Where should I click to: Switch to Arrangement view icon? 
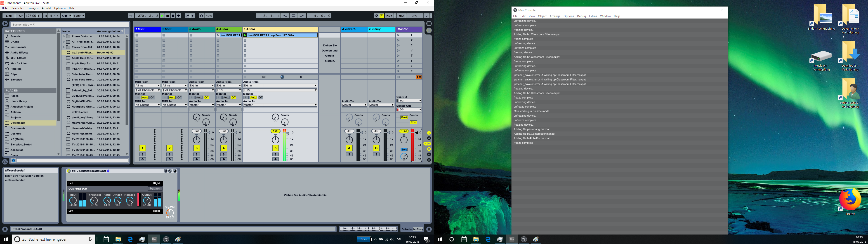click(429, 23)
